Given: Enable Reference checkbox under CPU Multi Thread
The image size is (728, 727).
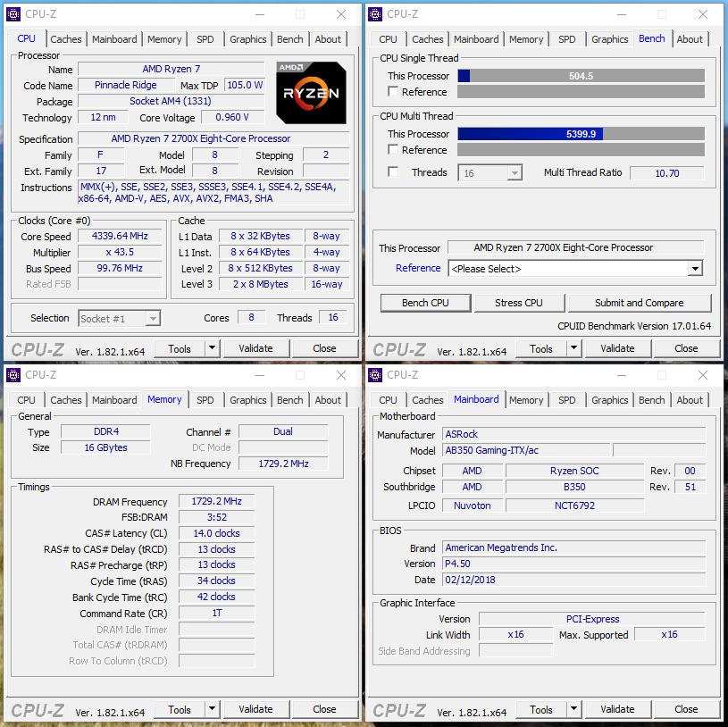Looking at the screenshot, I should (x=393, y=149).
